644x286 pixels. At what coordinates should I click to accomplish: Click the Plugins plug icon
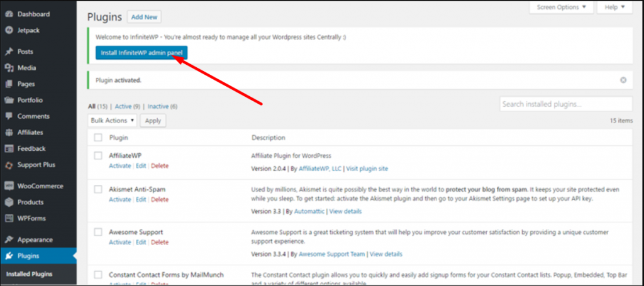pos(9,256)
